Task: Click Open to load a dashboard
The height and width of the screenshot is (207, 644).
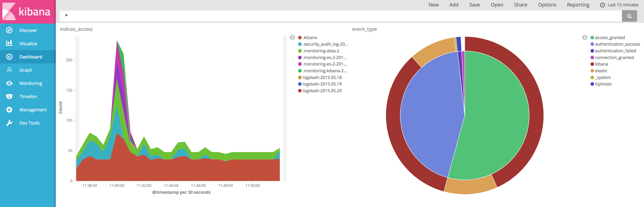Action: click(497, 5)
